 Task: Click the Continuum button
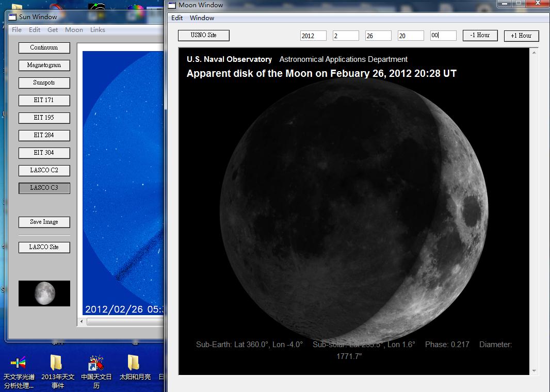[44, 47]
